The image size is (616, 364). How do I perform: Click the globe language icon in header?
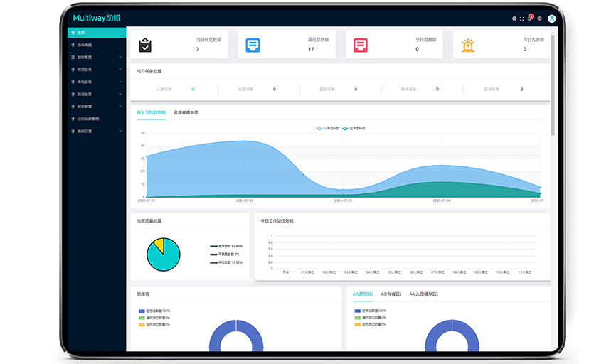click(514, 18)
